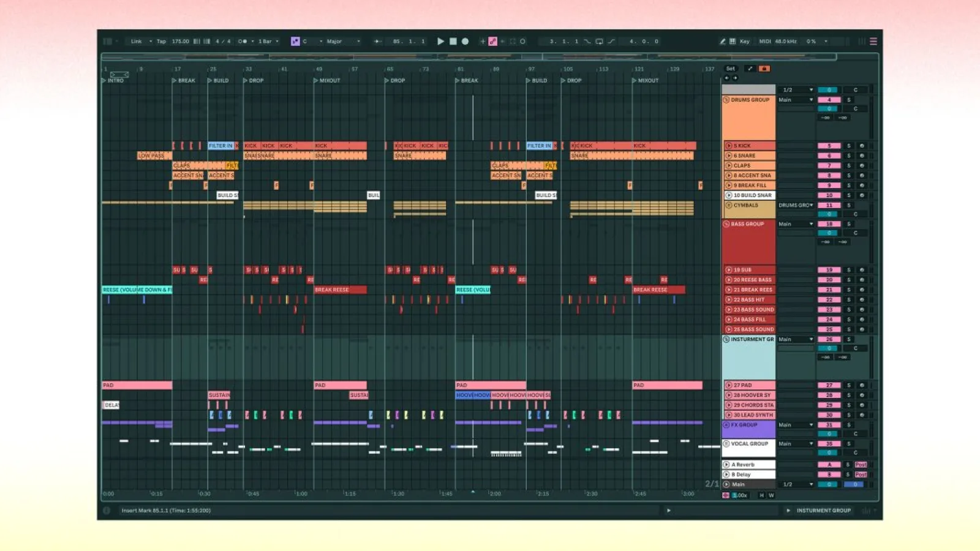The image size is (980, 551).
Task: Click the Set locator button
Action: (731, 69)
